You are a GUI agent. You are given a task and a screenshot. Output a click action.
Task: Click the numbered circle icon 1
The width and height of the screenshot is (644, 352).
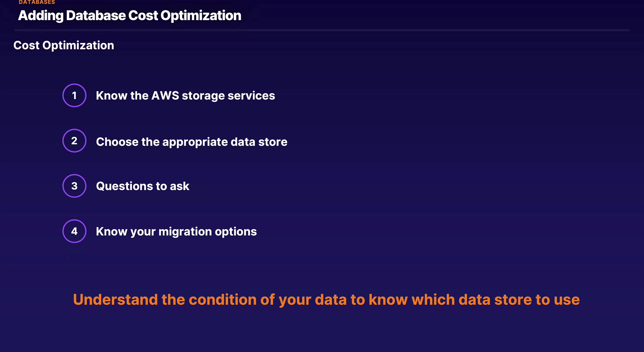coord(74,96)
